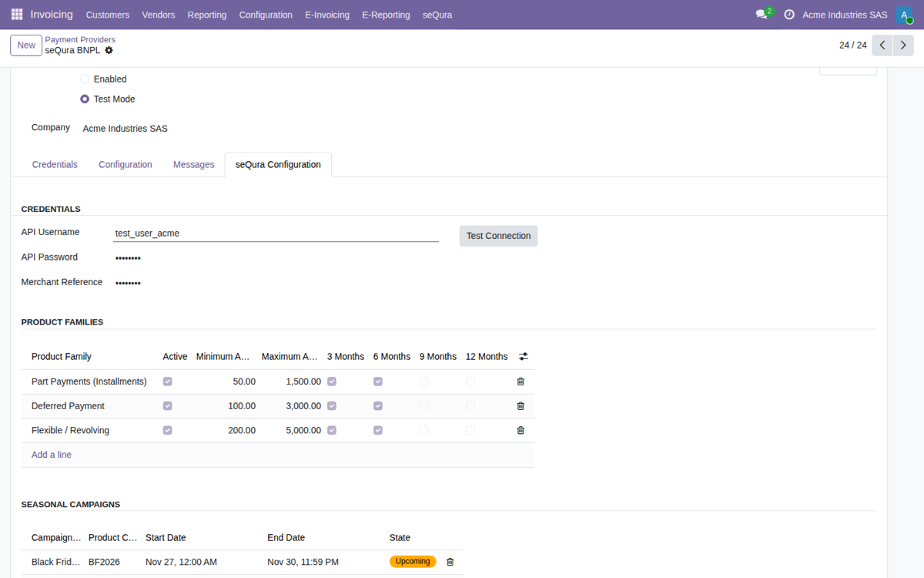Image resolution: width=924 pixels, height=578 pixels.
Task: Switch to the Configuration tab
Action: click(x=126, y=165)
